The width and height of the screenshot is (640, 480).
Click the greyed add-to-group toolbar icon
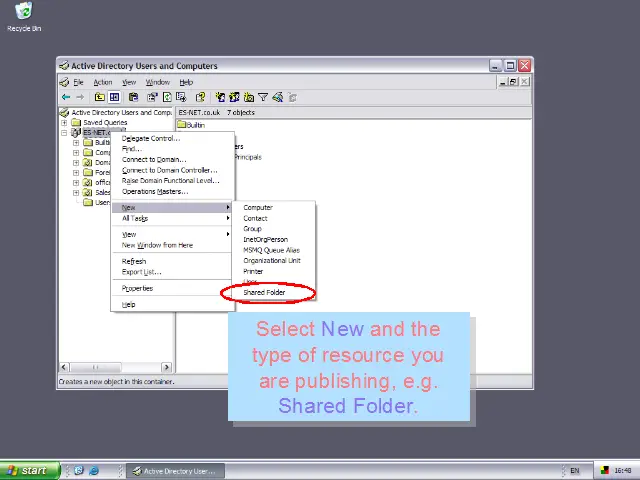(x=292, y=97)
